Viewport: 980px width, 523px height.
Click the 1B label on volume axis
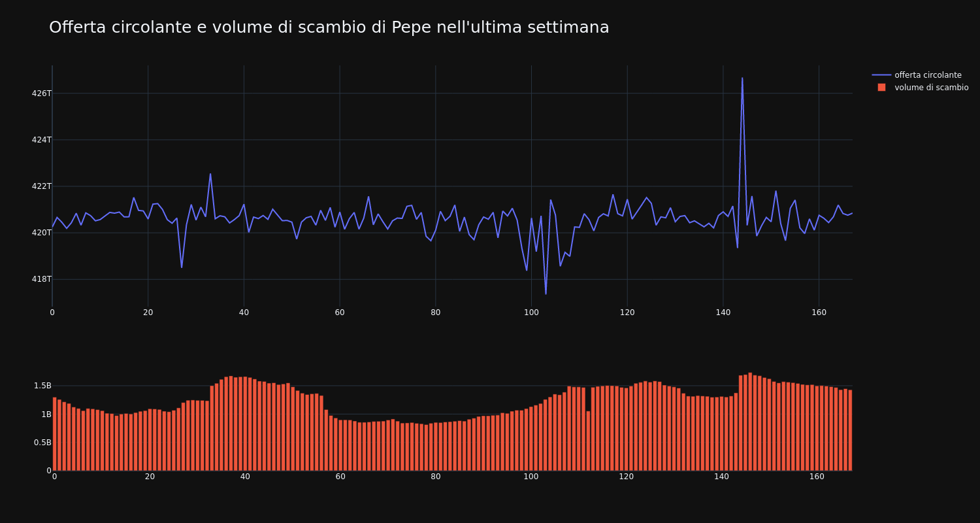pyautogui.click(x=46, y=414)
